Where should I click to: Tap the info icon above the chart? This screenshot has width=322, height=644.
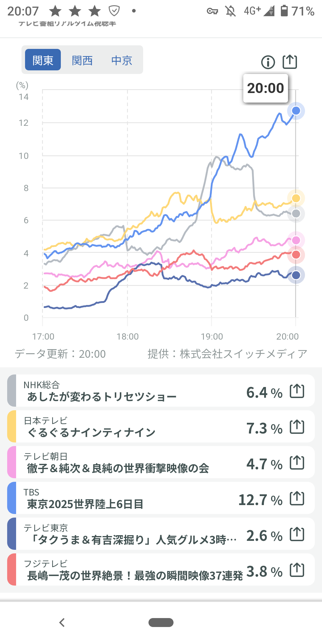[x=268, y=62]
